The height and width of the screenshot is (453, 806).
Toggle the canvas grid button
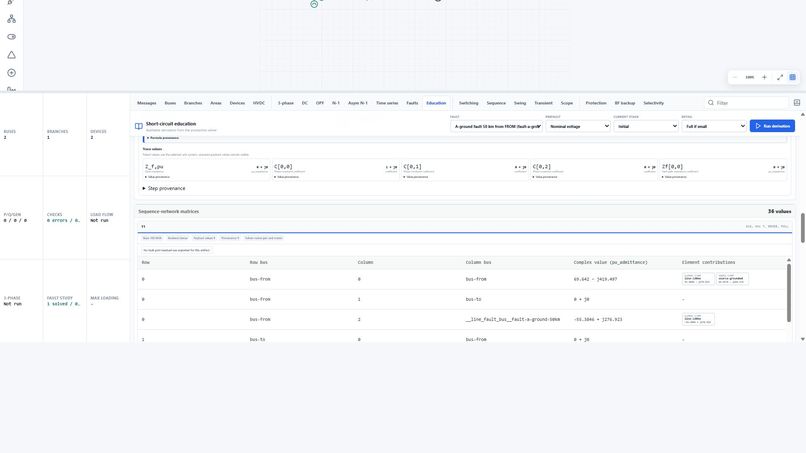793,77
